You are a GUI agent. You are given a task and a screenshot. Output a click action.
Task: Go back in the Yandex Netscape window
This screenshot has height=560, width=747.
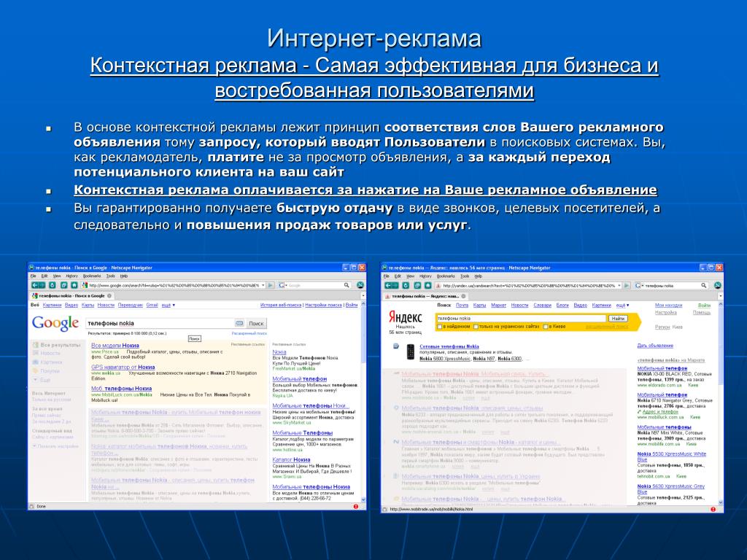click(x=388, y=285)
